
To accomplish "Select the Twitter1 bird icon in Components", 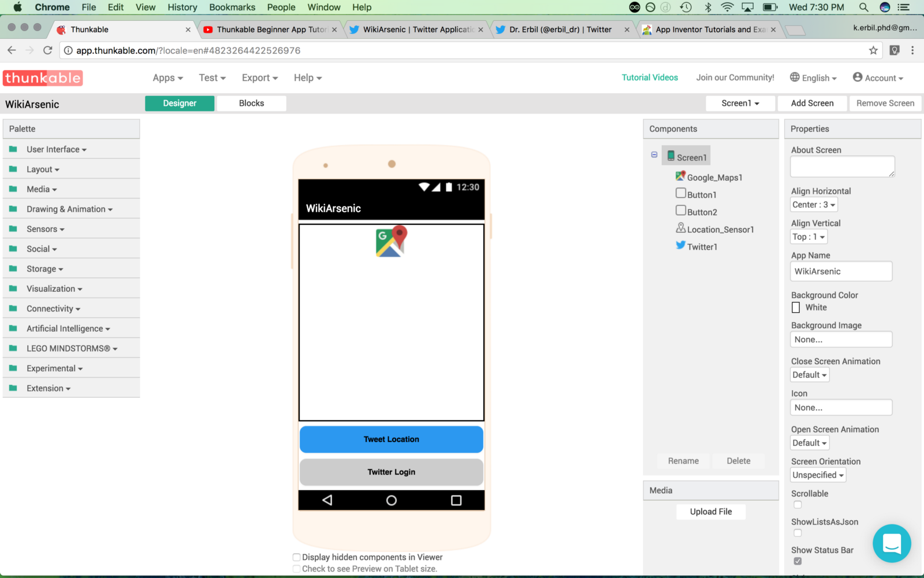I will pyautogui.click(x=681, y=245).
